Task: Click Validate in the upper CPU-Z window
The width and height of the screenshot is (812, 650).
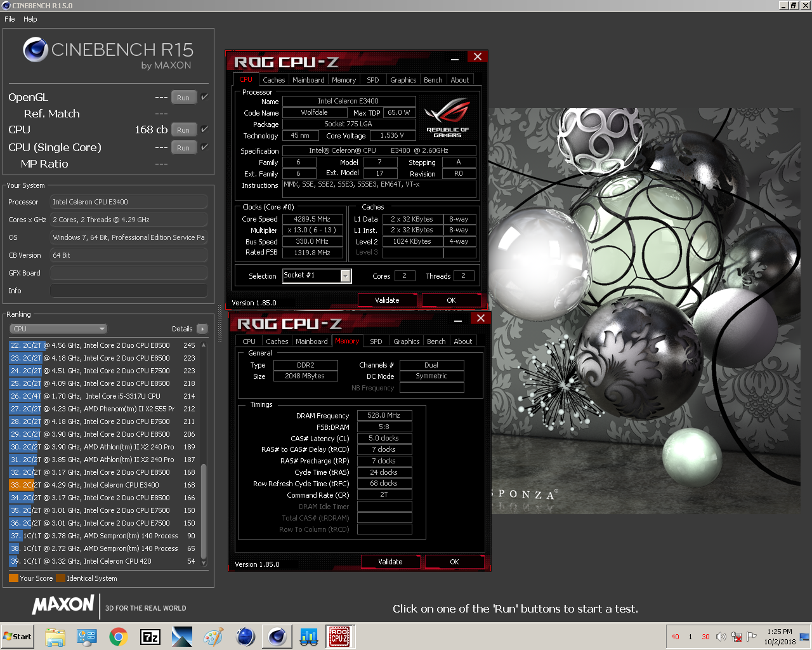Action: point(387,300)
